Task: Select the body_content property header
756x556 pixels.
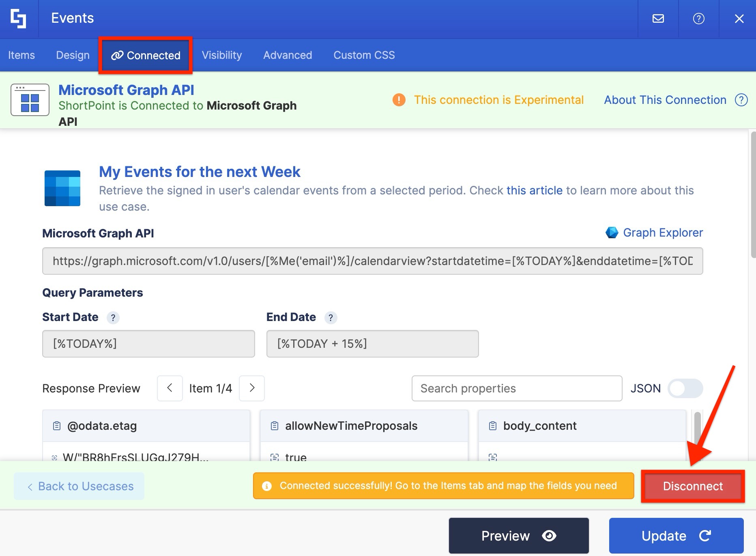Action: (582, 426)
